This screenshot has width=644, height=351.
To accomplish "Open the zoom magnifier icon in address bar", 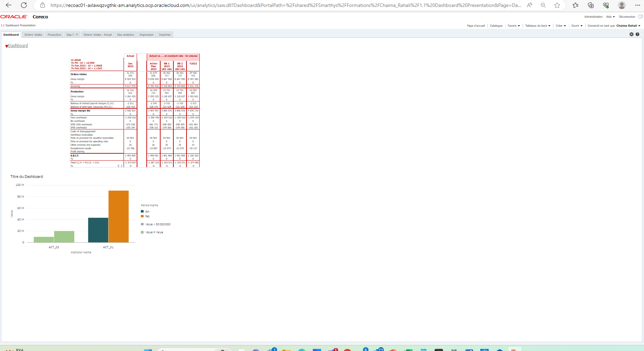I will coord(543,5).
